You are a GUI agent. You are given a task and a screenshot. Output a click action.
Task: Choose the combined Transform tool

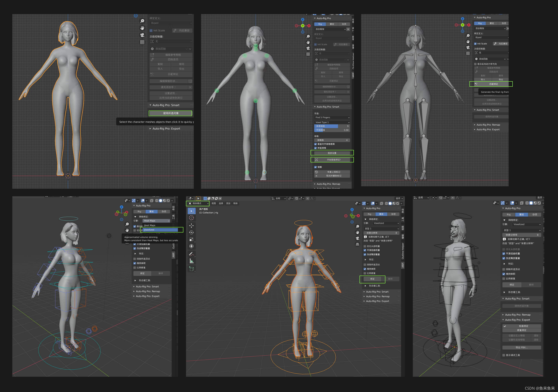[191, 246]
